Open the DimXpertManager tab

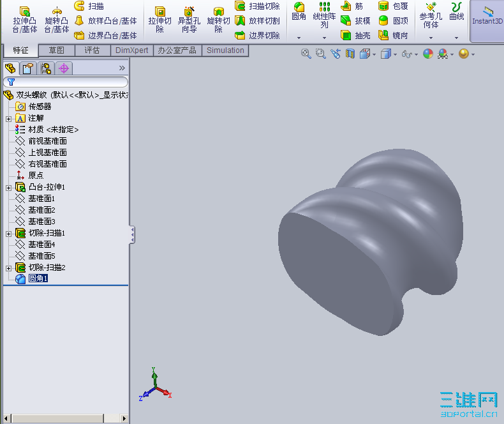[64, 68]
